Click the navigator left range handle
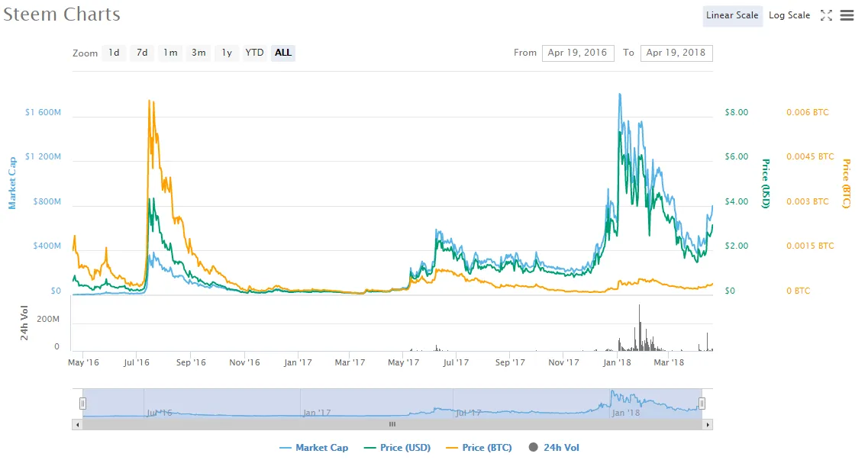The image size is (868, 460). tap(82, 403)
